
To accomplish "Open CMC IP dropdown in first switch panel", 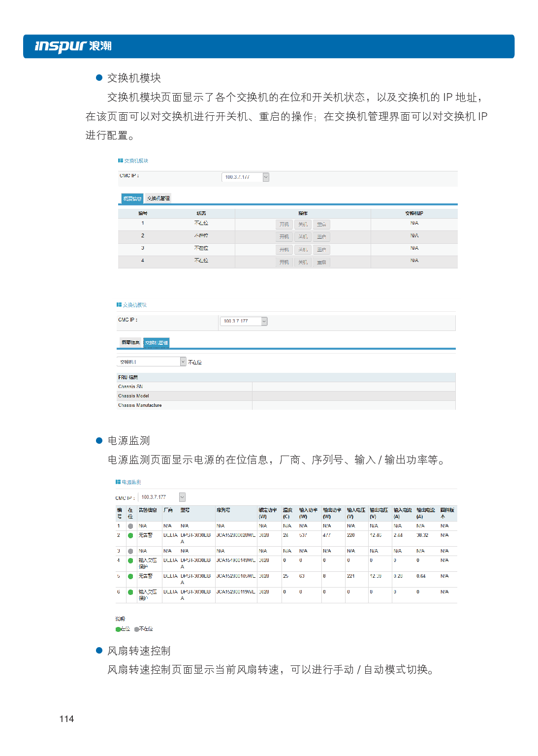I will pyautogui.click(x=266, y=177).
